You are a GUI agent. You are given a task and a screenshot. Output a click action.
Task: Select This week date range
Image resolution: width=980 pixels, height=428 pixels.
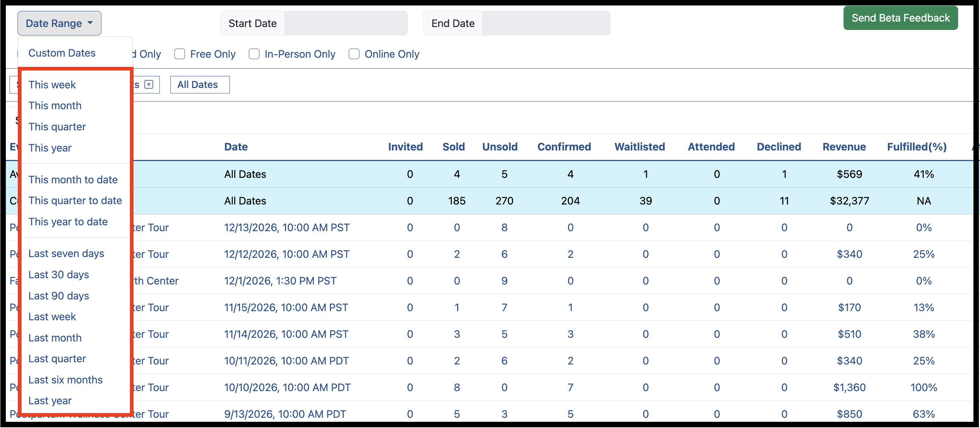pyautogui.click(x=52, y=84)
